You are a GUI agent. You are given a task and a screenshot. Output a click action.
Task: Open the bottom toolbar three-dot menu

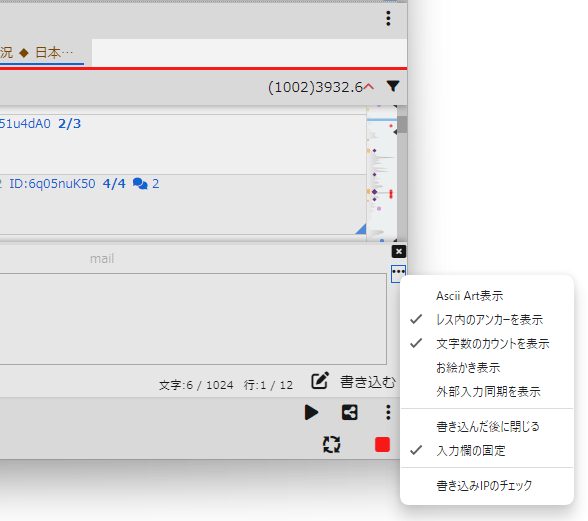coord(388,412)
